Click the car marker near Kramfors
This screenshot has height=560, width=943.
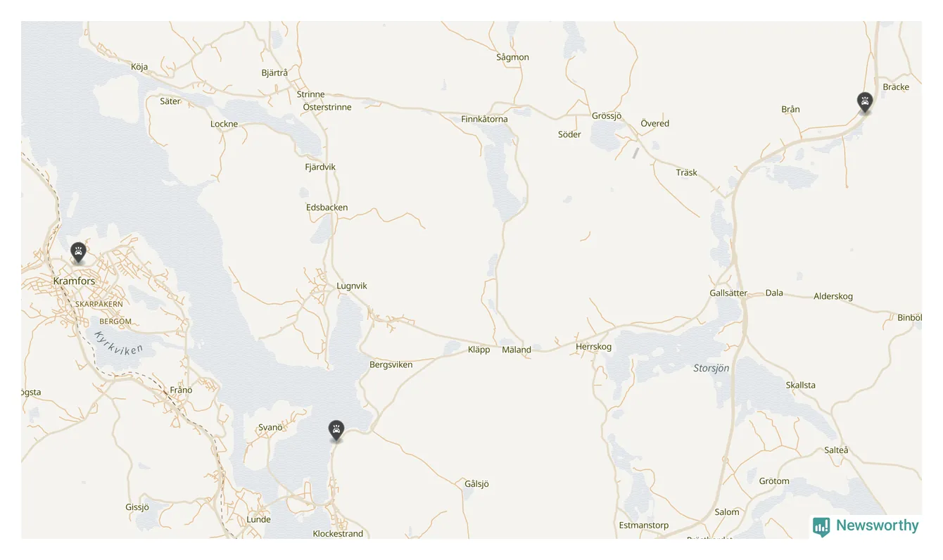(78, 253)
